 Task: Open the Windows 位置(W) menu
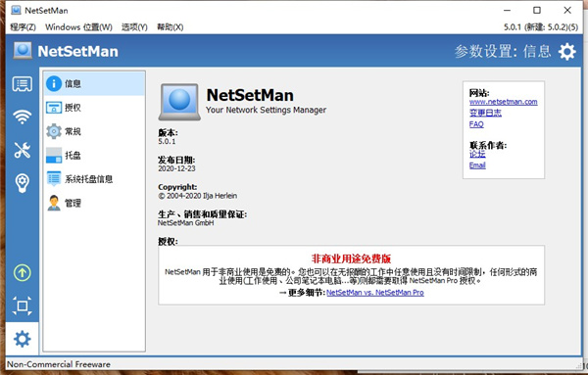(78, 27)
